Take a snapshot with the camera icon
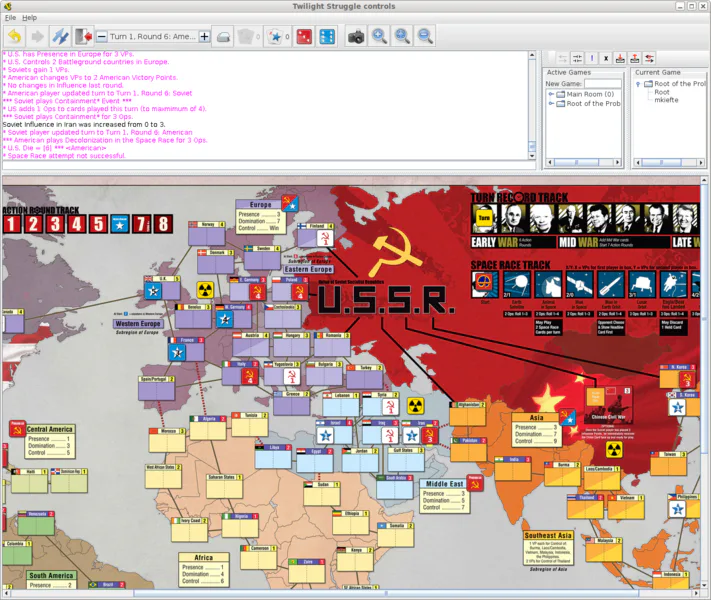The width and height of the screenshot is (711, 600). click(x=356, y=36)
